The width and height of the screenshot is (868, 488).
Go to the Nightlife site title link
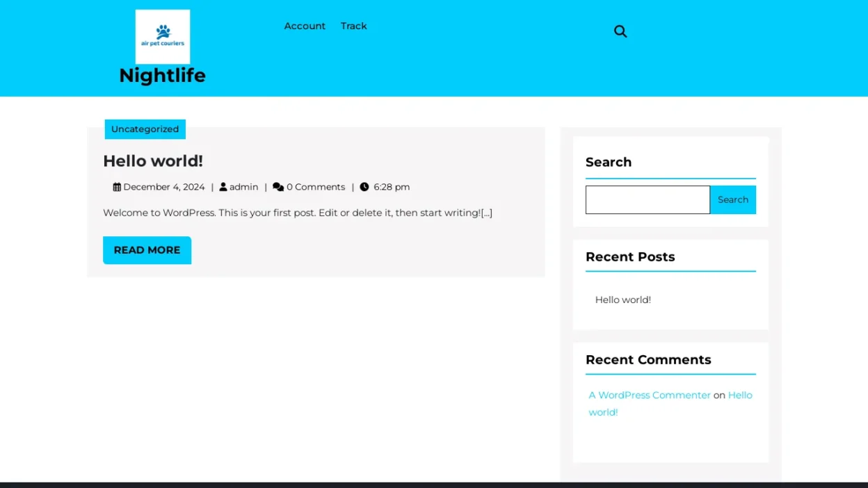coord(162,75)
